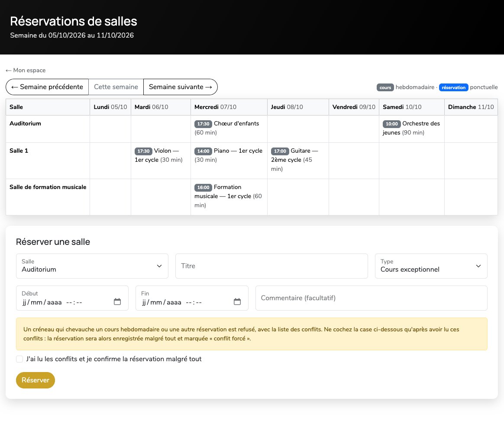Click the 16:00 Formation musicale badge
Viewport: 504px width, 430px height.
click(203, 188)
